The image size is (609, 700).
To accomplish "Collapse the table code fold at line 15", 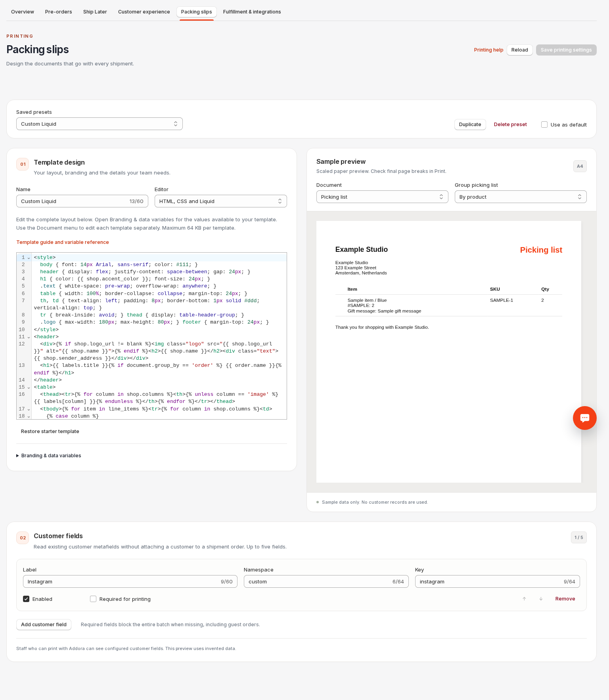I will coord(29,387).
